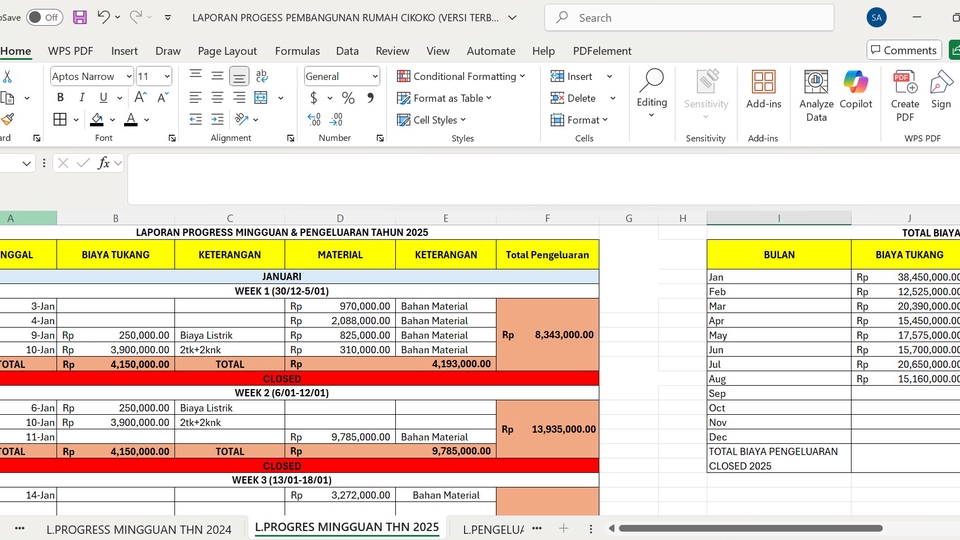This screenshot has width=960, height=540.
Task: Add a new sheet with plus button
Action: (x=563, y=528)
